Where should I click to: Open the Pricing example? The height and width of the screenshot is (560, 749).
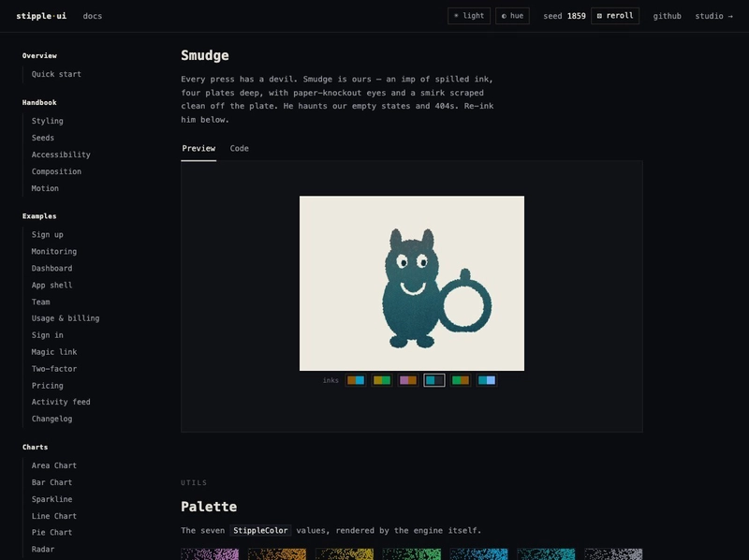(x=48, y=386)
